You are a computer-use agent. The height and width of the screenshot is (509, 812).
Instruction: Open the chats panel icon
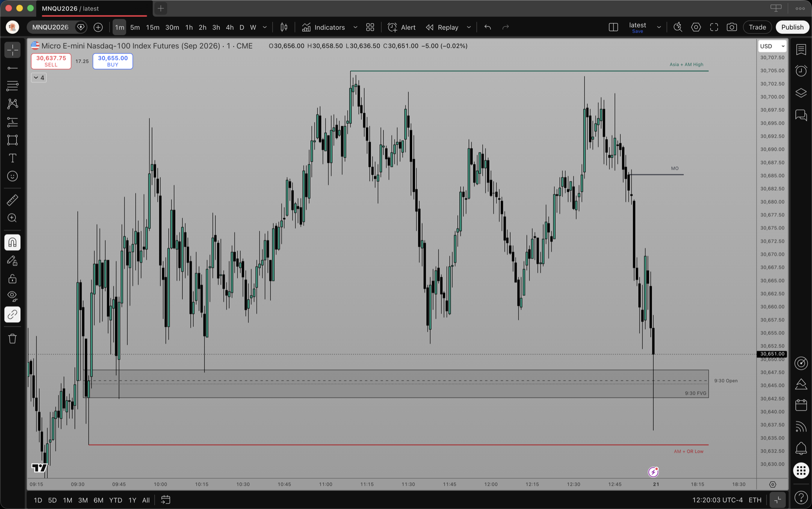click(801, 115)
